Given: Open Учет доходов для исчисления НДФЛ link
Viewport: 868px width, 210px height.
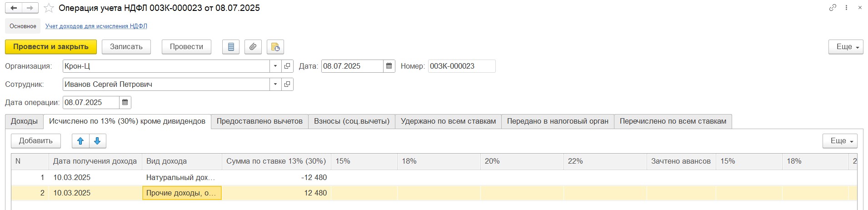Looking at the screenshot, I should coord(96,26).
